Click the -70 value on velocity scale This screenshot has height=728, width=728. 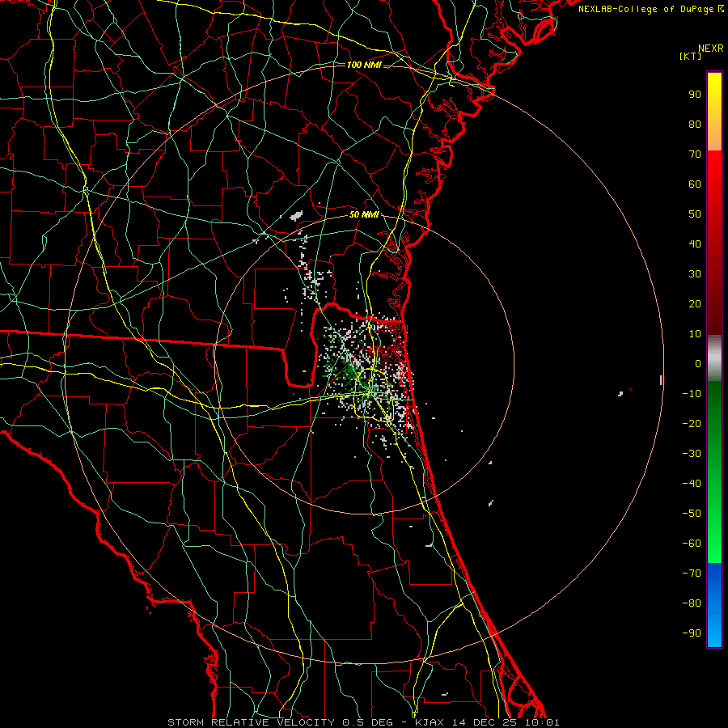pos(692,574)
